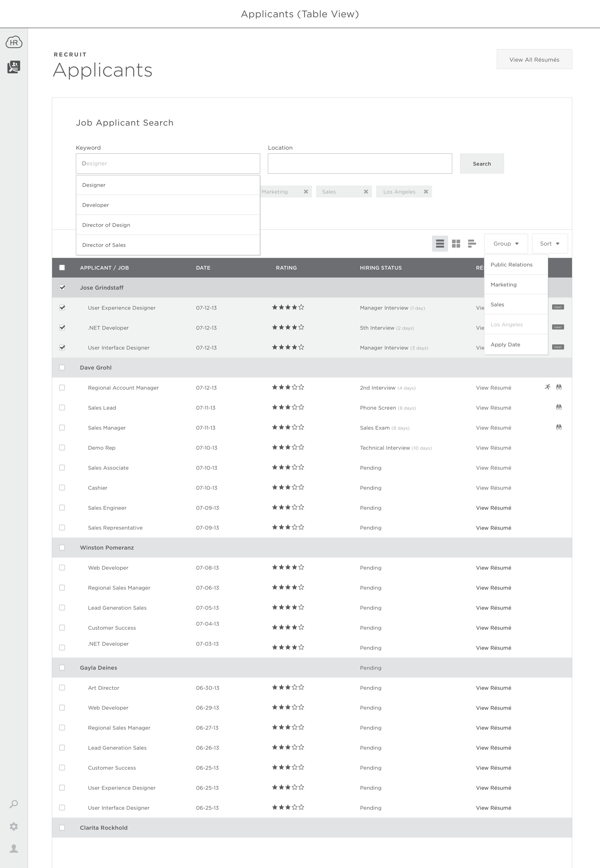View Résumé for Sales Lead
The width and height of the screenshot is (600, 868).
click(x=494, y=408)
